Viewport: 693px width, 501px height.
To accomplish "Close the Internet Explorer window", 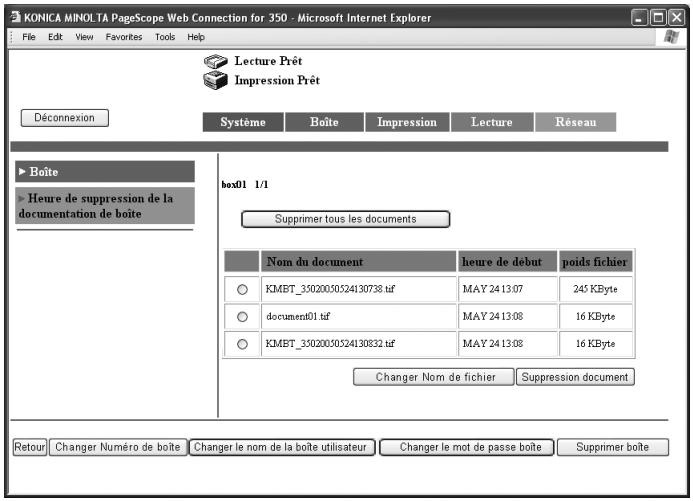I will (677, 18).
